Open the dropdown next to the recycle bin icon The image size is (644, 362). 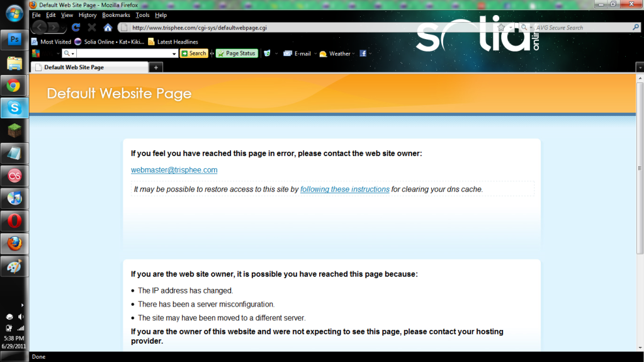(276, 54)
